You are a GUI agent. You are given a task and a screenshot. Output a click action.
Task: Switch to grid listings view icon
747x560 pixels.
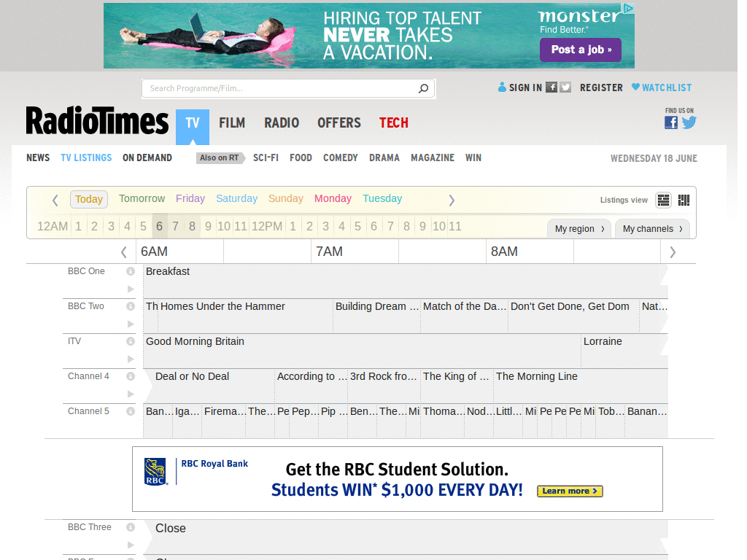[x=684, y=200]
